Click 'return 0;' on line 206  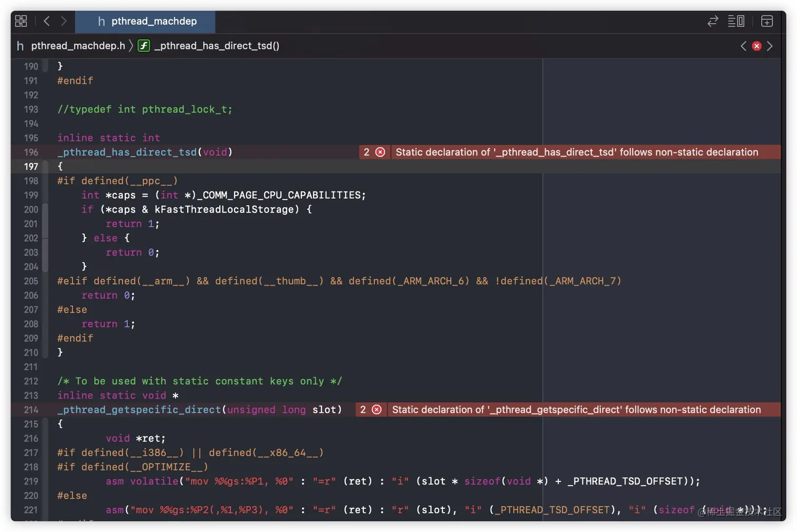[x=109, y=295]
